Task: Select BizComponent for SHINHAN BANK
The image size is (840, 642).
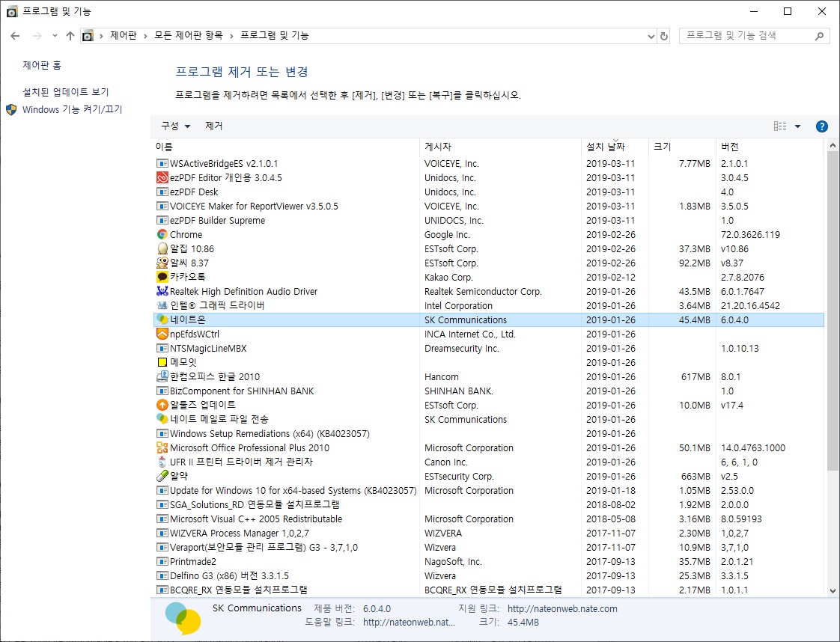Action: coord(489,391)
